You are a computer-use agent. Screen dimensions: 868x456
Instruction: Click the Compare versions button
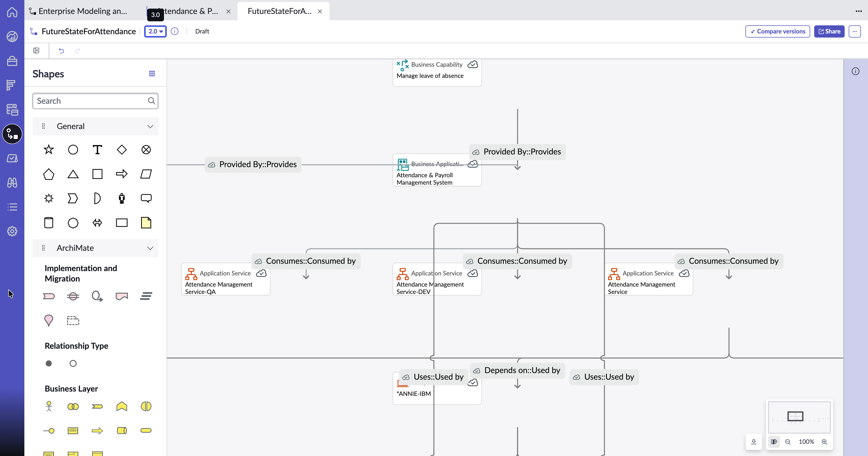click(777, 31)
